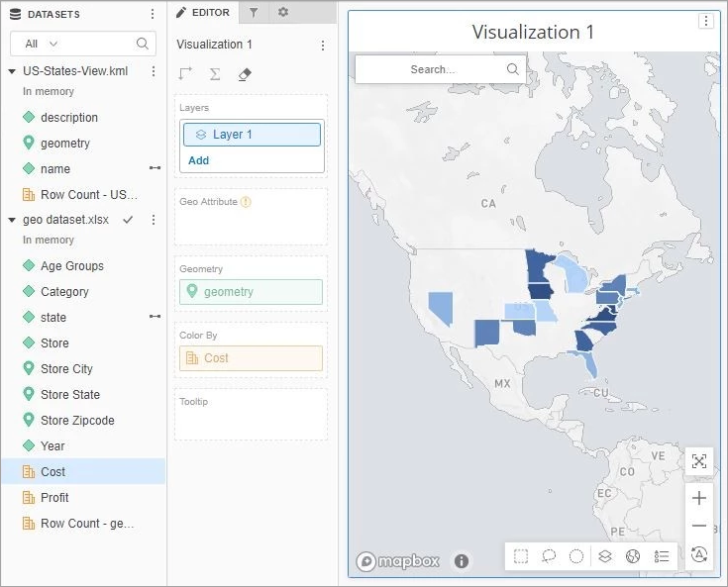Collapse the US-States-View.kml dataset
Screen dimensions: 728x587
click(12, 71)
